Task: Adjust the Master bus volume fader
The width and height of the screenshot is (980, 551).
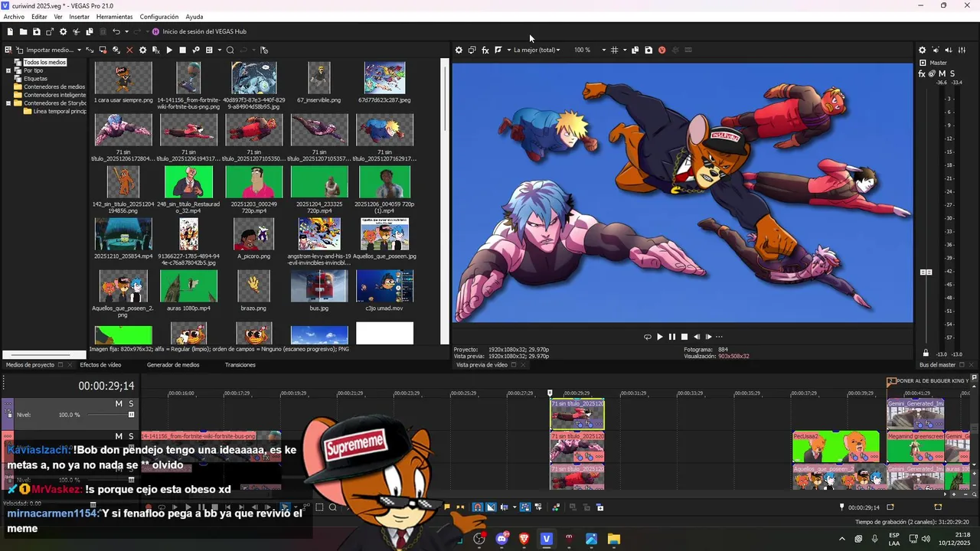Action: click(x=926, y=272)
